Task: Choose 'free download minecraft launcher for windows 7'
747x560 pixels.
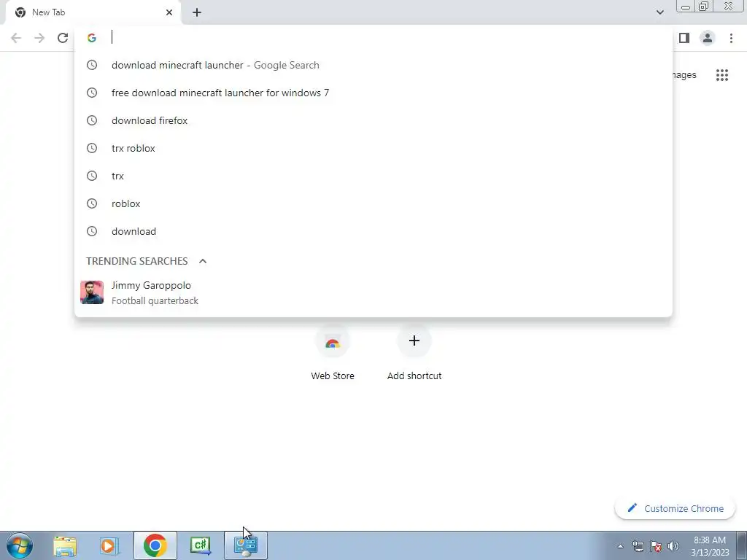Action: (373, 93)
